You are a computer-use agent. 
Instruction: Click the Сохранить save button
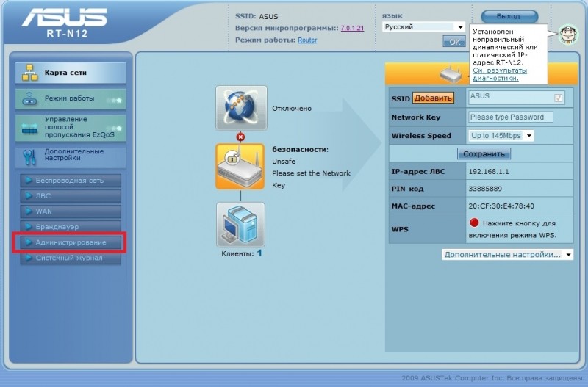pos(484,153)
